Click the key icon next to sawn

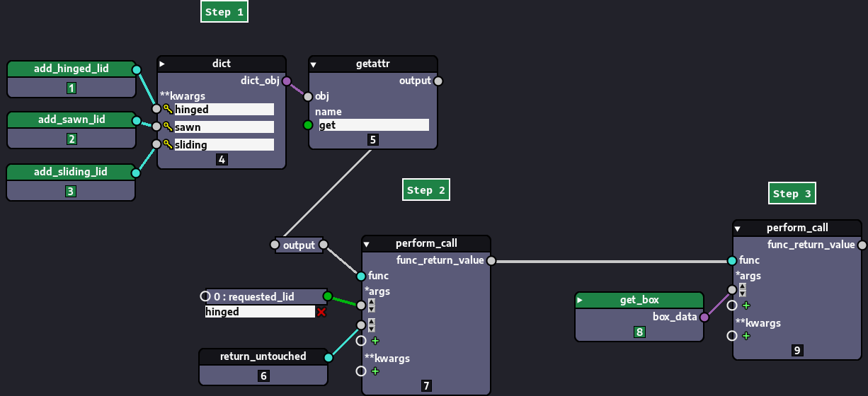[x=168, y=127]
